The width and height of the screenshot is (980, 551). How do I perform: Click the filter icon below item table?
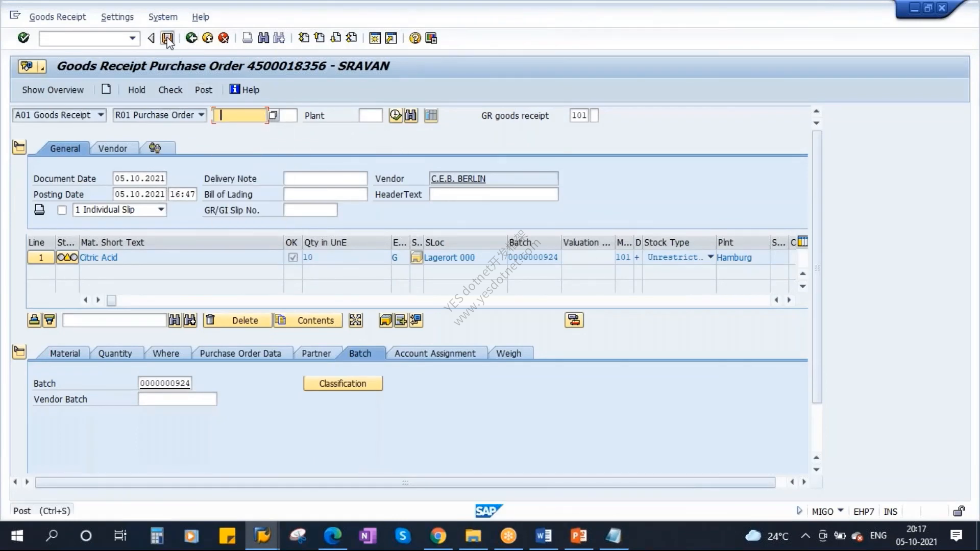50,320
